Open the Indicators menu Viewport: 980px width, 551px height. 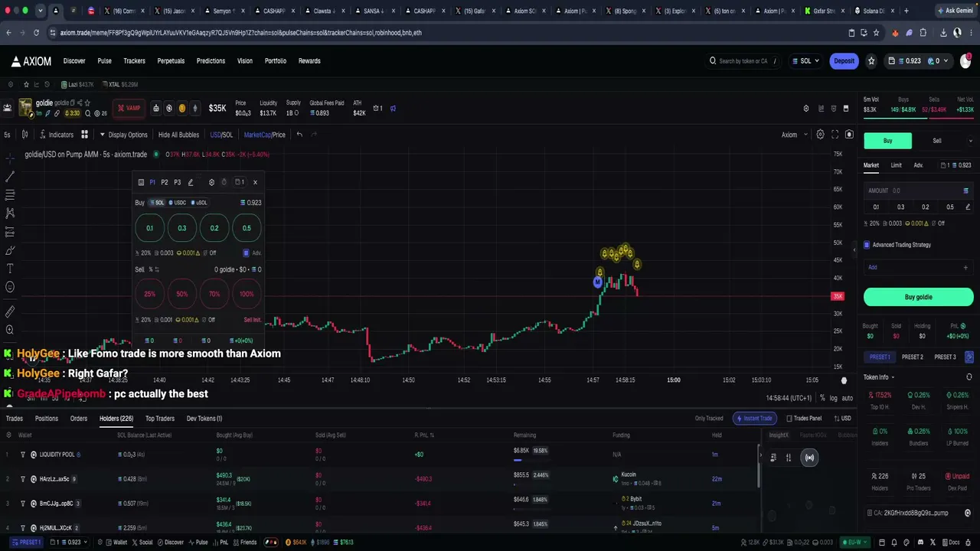click(x=56, y=135)
